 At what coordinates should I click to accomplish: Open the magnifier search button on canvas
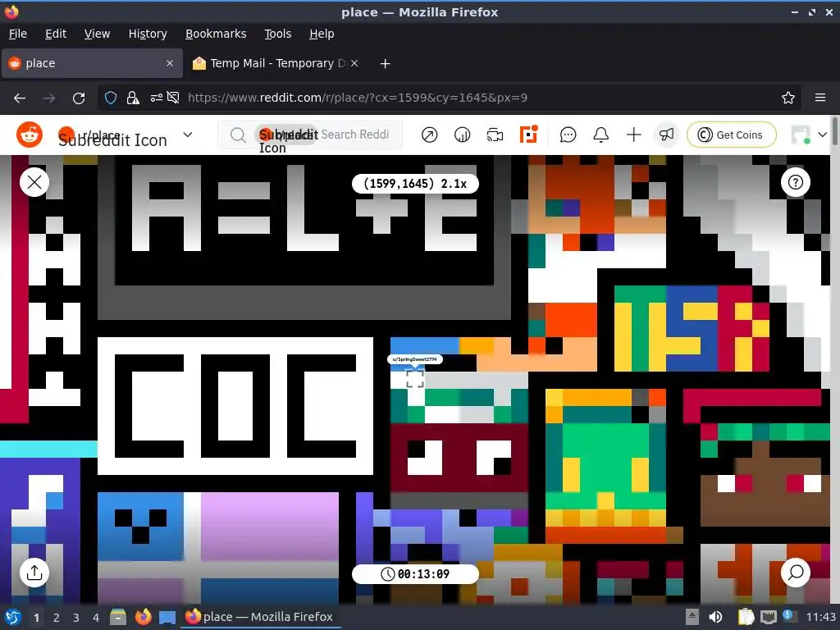click(x=796, y=573)
